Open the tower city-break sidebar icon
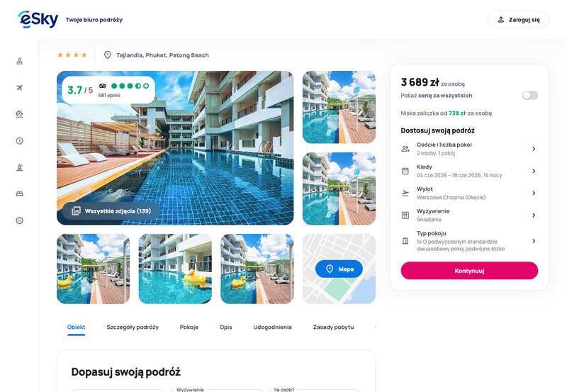Screen dimensions: 567x392 (x=20, y=167)
